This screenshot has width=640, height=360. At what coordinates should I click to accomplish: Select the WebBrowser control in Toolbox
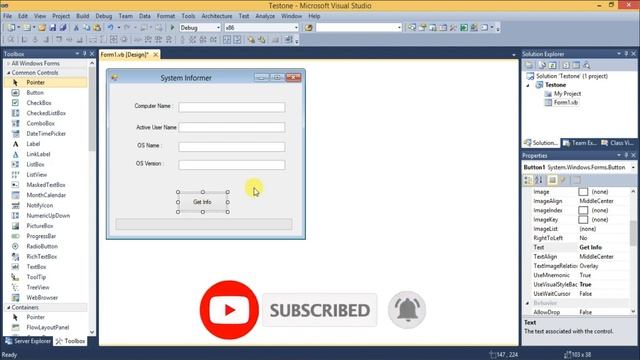[42, 298]
